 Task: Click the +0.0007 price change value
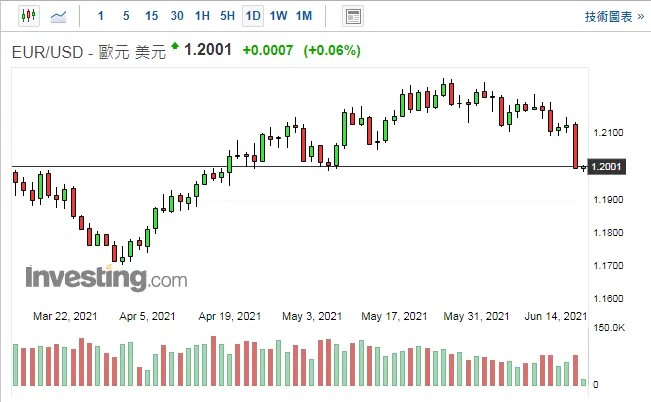click(x=268, y=51)
